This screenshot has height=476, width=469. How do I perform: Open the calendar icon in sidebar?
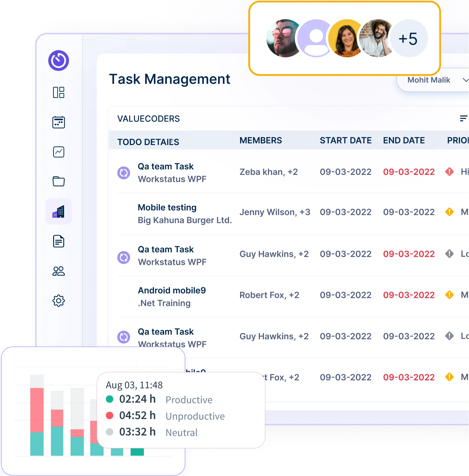[x=58, y=122]
